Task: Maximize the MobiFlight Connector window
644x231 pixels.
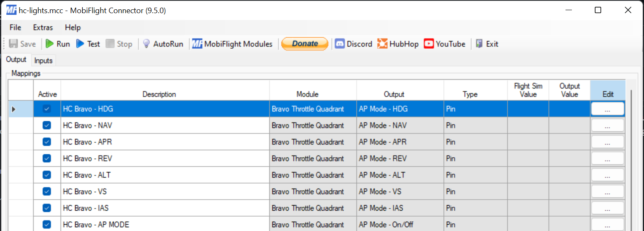Action: 598,10
